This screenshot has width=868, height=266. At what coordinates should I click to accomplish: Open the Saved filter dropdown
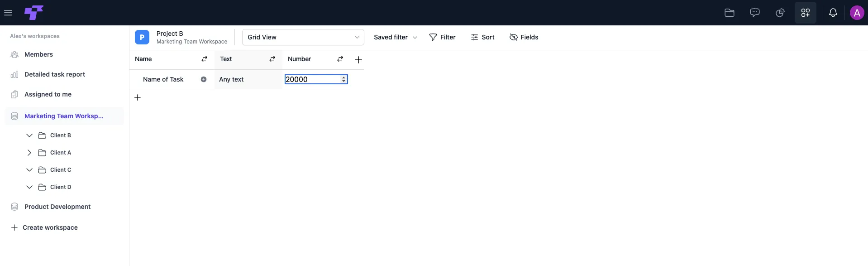click(396, 37)
